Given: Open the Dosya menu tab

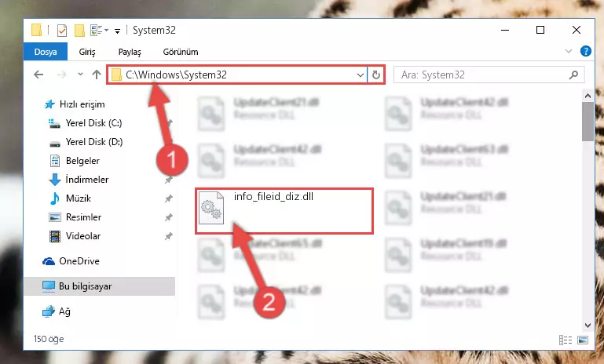Looking at the screenshot, I should pos(46,52).
